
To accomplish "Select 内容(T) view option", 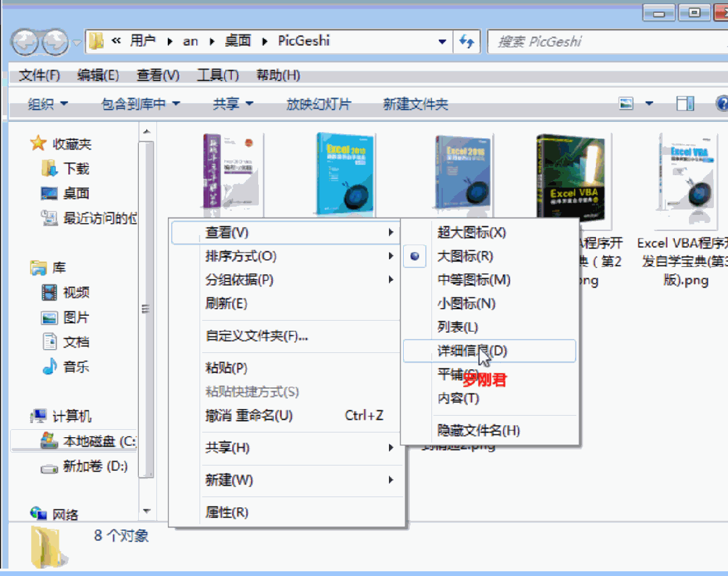I will click(x=490, y=398).
